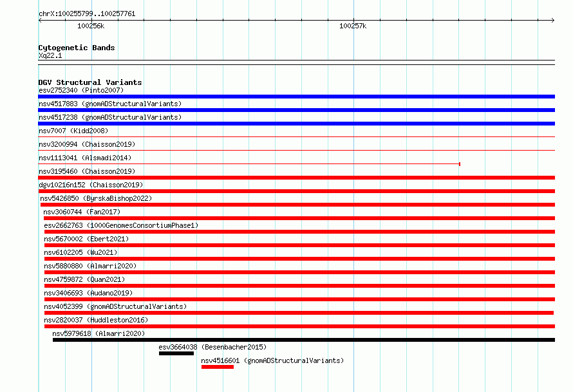Select nsv3195460 (Chaisson2019) variant label

coord(87,171)
